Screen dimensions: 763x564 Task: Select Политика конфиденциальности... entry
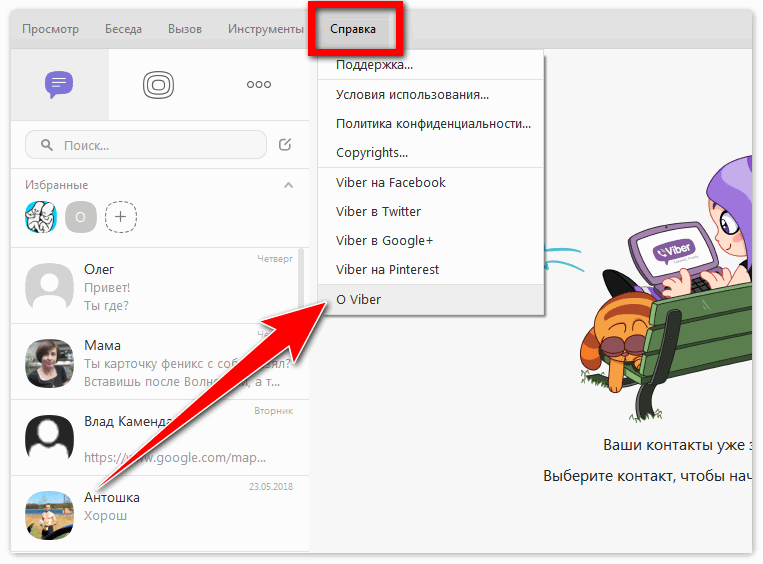tap(431, 124)
